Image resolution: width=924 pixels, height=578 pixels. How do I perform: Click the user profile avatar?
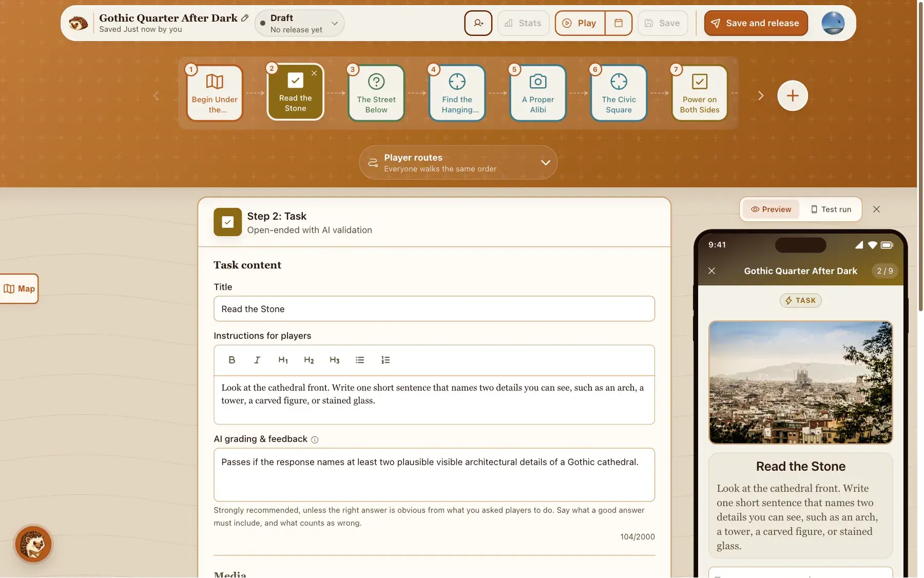[x=833, y=23]
